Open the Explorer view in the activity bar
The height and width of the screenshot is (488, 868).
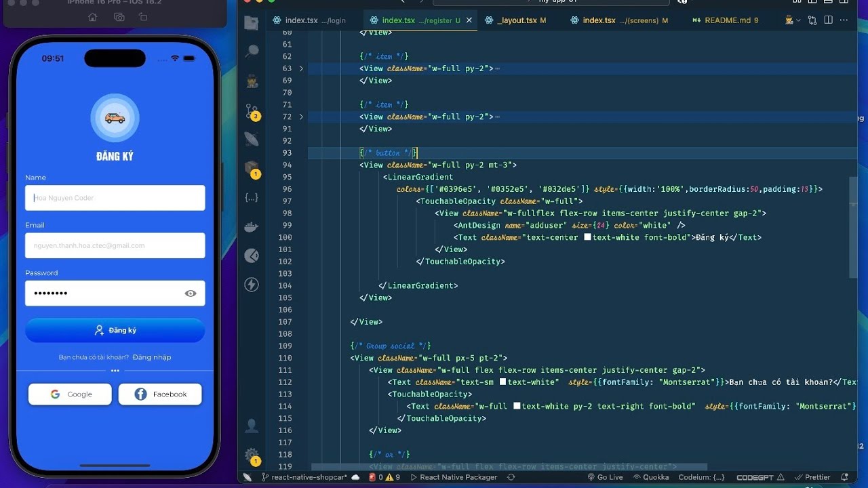click(252, 23)
